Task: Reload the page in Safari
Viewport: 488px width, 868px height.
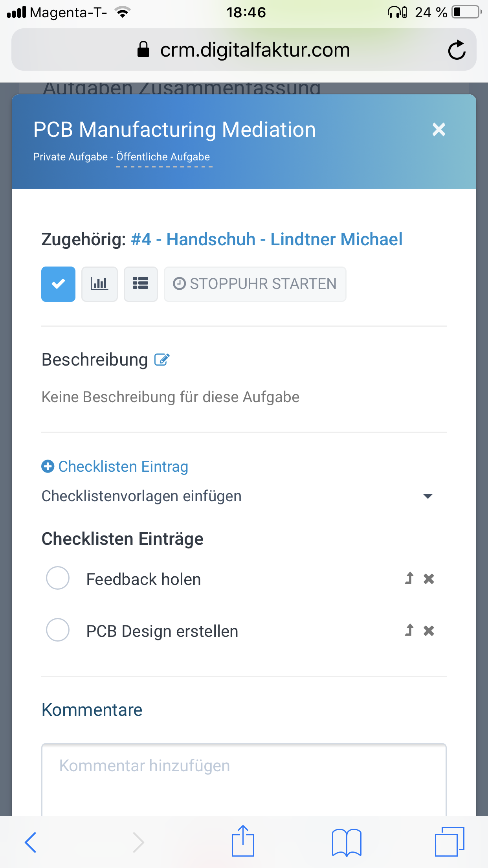Action: pyautogui.click(x=457, y=50)
